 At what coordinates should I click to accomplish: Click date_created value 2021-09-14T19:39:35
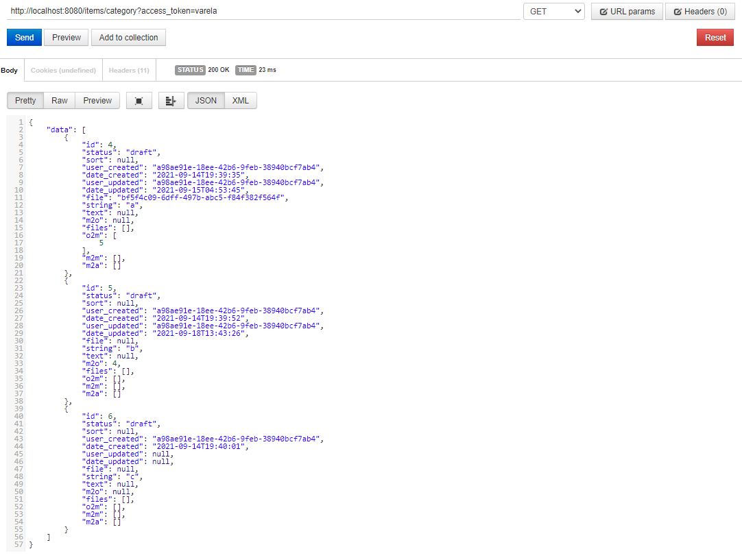click(200, 175)
